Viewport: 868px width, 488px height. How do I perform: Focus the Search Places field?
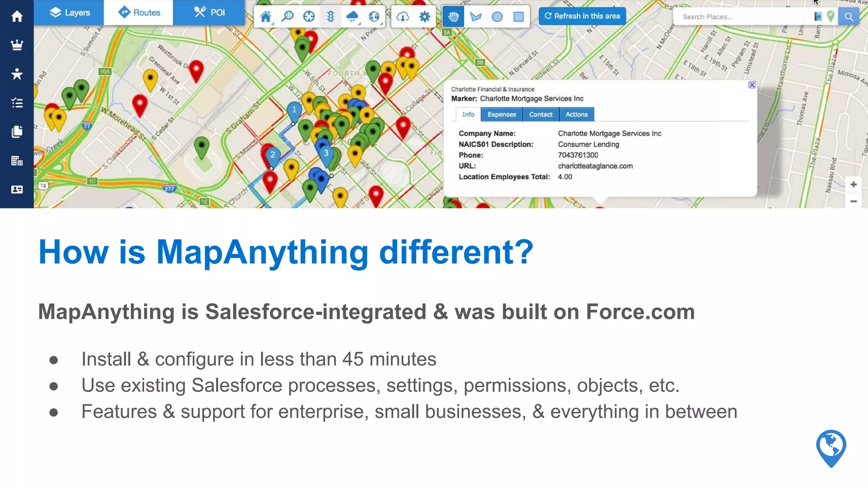click(x=742, y=17)
